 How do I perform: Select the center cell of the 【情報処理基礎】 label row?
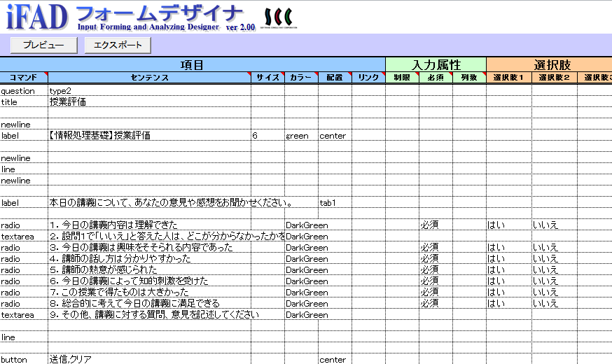(x=335, y=136)
